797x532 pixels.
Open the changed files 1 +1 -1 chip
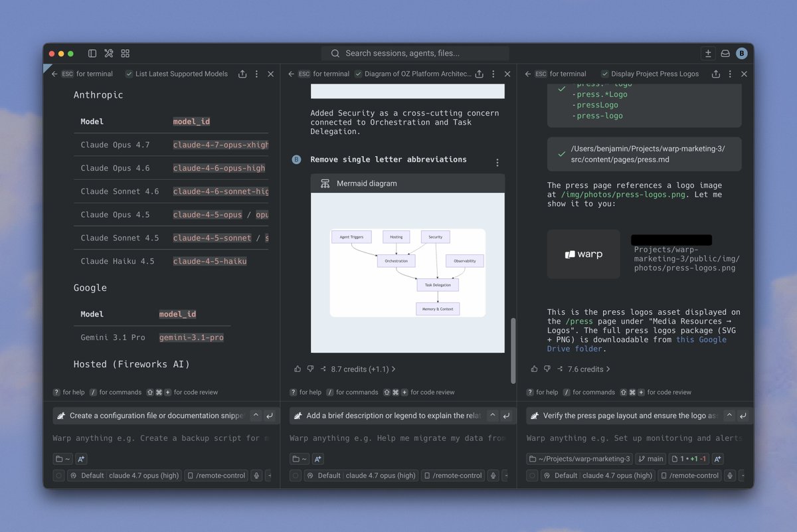point(689,459)
